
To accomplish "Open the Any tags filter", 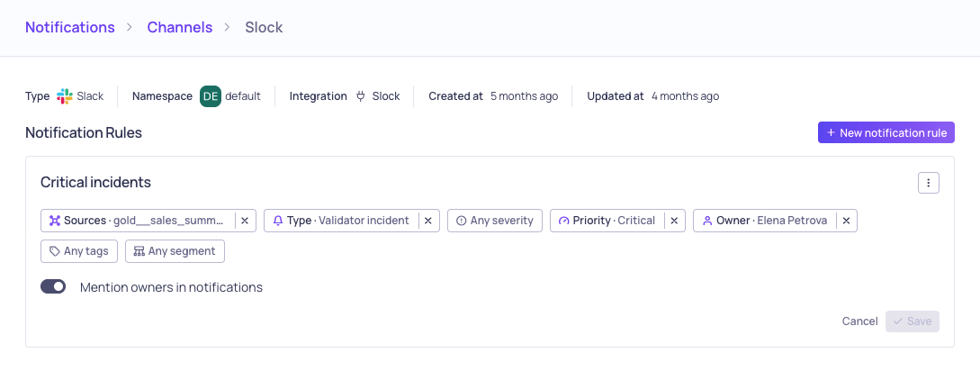I will (x=79, y=251).
